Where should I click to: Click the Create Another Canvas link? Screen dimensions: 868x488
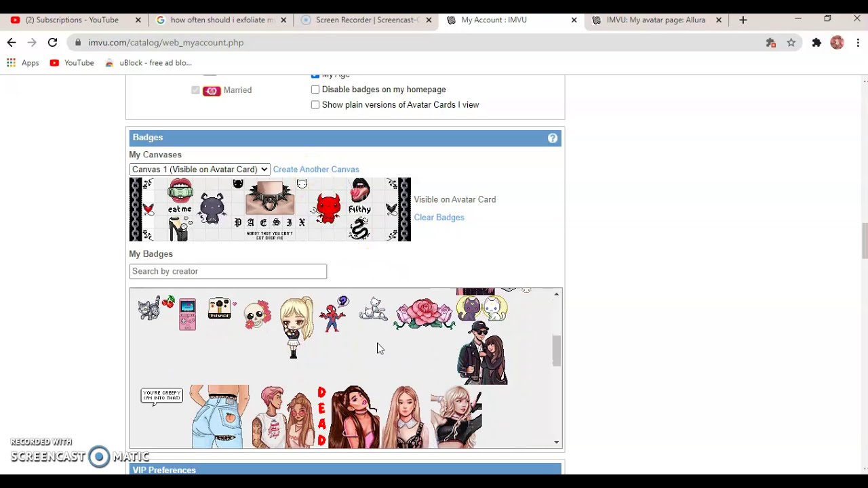pos(316,169)
